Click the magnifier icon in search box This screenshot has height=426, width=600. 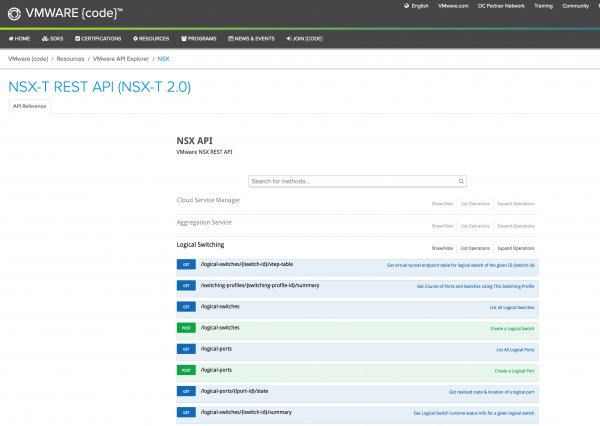tap(461, 181)
